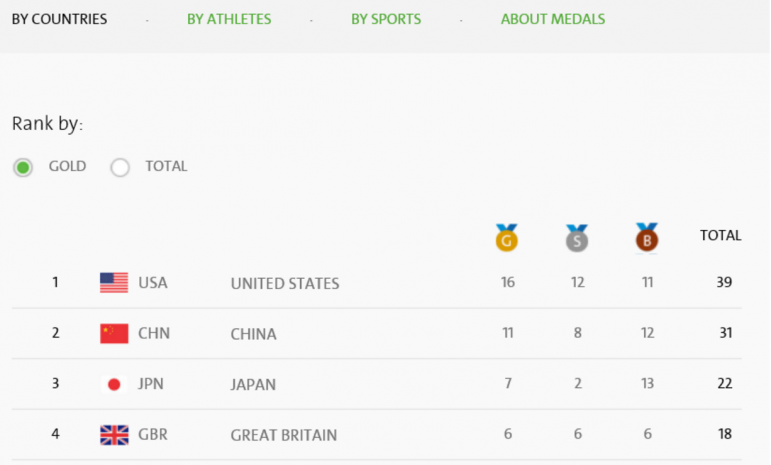Click the silver medal column icon
Image resolution: width=771 pixels, height=465 pixels.
click(577, 238)
